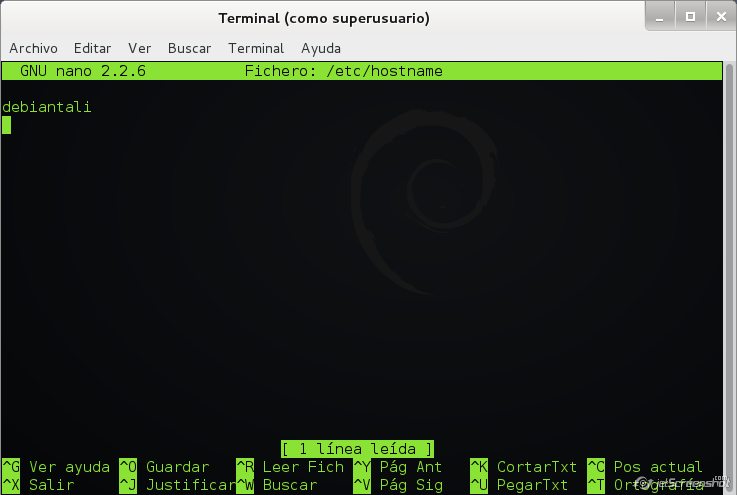Click the ^Y Pág Ant shortcut

398,467
